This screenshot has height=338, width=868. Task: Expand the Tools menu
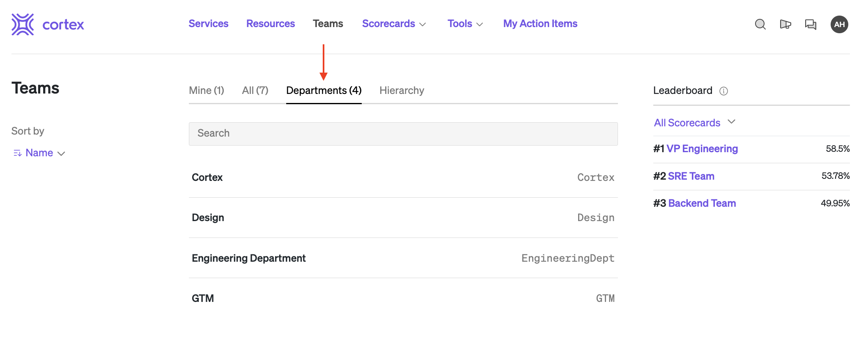(465, 24)
